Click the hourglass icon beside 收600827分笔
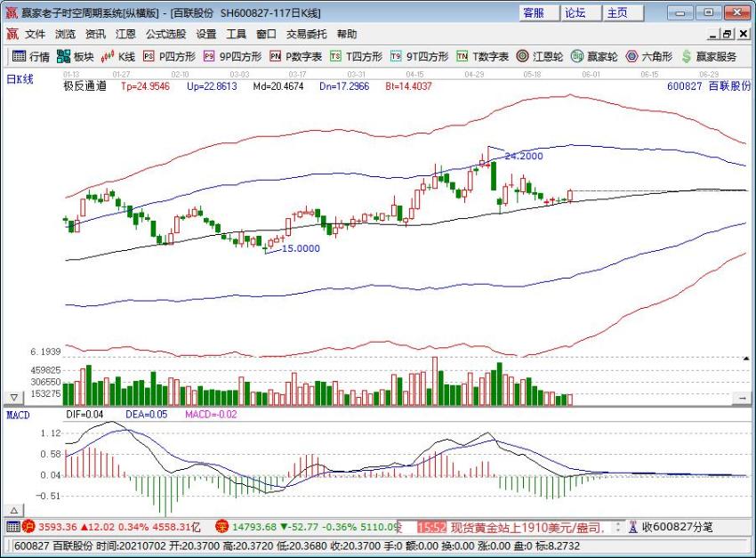The image size is (756, 558). pyautogui.click(x=633, y=527)
